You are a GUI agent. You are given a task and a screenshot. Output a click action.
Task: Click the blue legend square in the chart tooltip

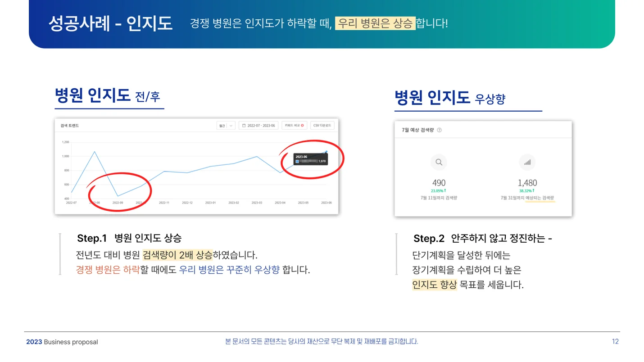coord(297,161)
